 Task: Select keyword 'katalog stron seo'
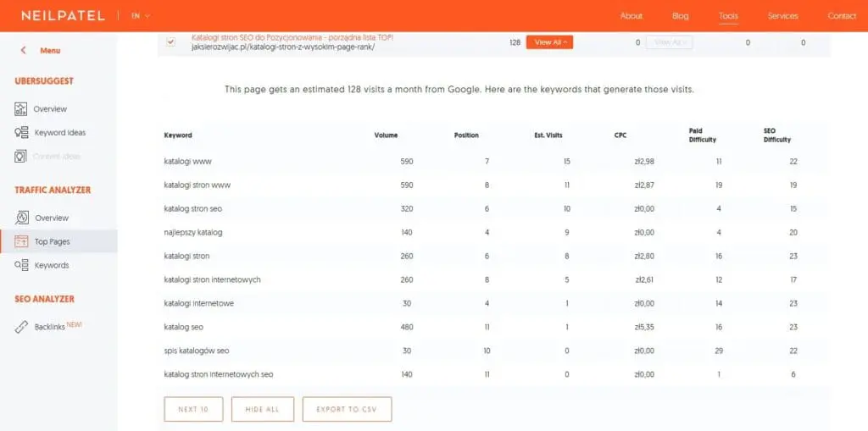click(193, 209)
